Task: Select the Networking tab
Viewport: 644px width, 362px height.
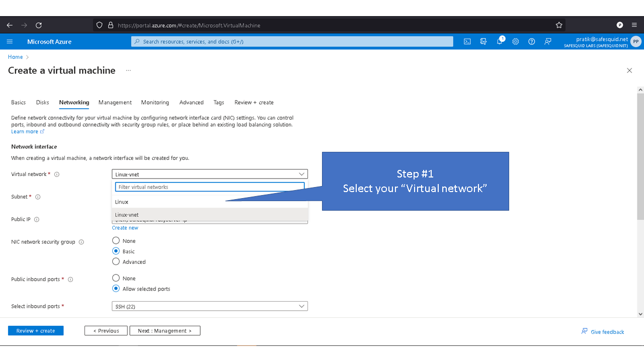Action: pos(74,103)
